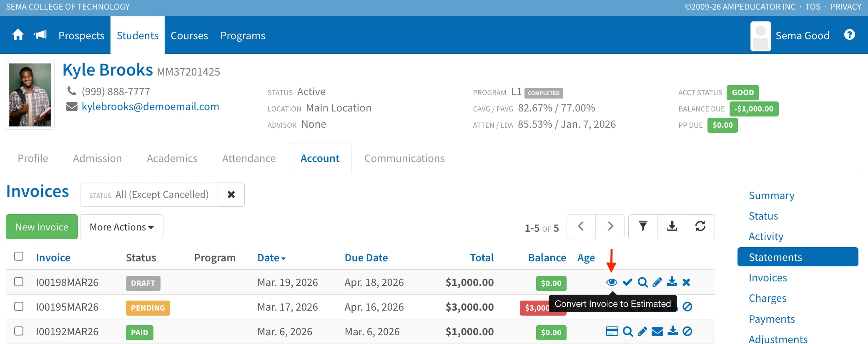868x344 pixels.
Task: Expand the More Actions dropdown
Action: tap(122, 227)
